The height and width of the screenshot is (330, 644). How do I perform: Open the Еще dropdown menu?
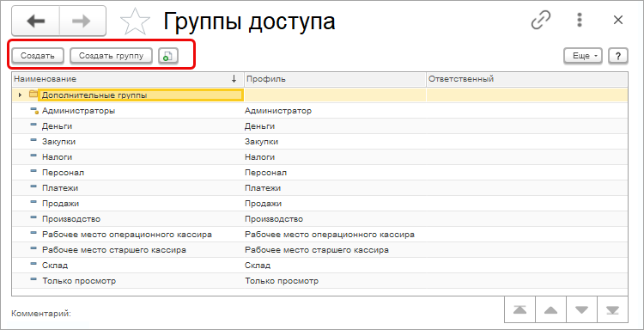583,56
